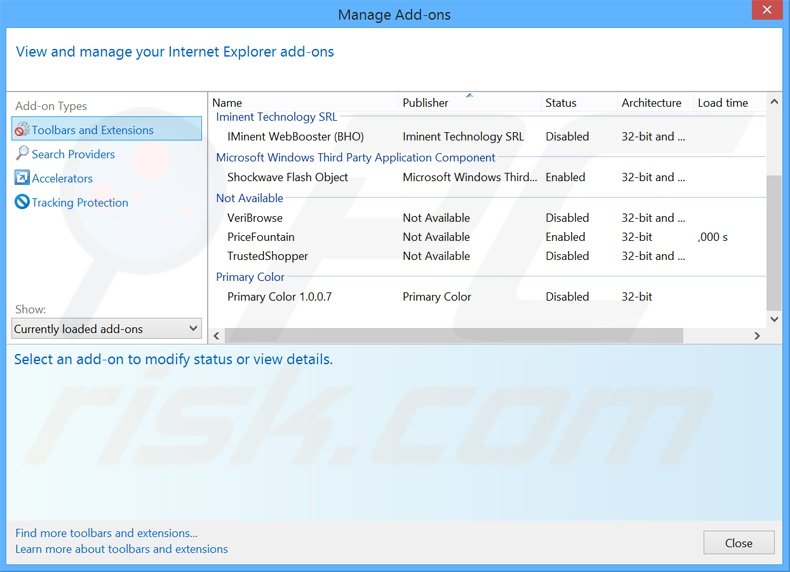
Task: Click the horizontal scrollbar thumb
Action: (x=454, y=336)
